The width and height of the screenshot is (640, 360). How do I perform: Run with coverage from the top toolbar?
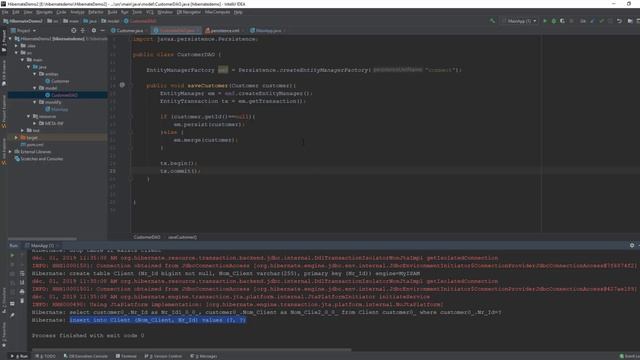(x=562, y=21)
